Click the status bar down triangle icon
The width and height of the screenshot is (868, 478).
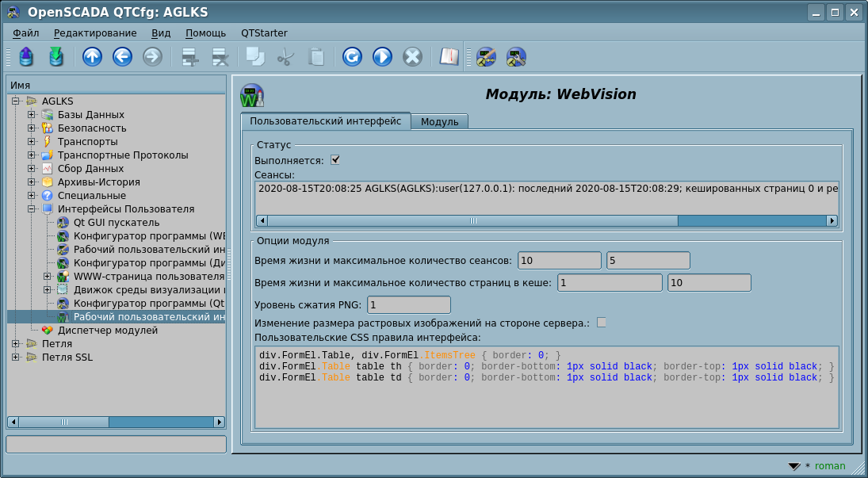pyautogui.click(x=794, y=466)
